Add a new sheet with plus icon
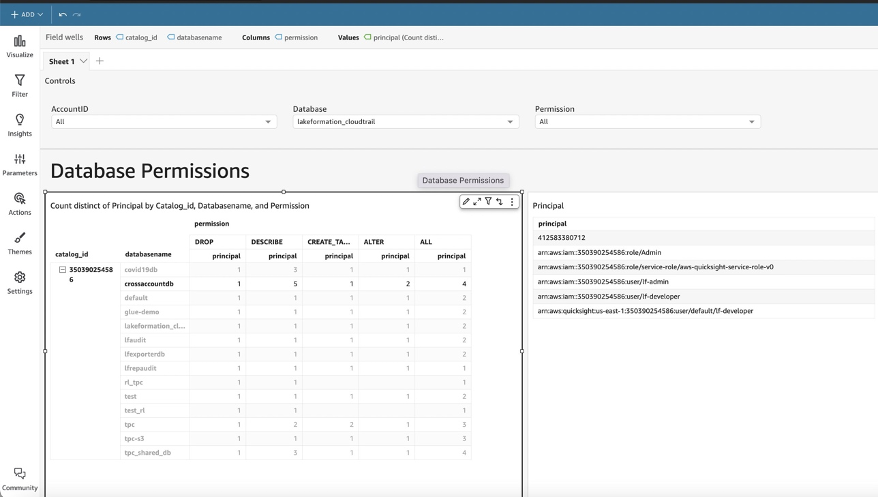879x497 pixels. 100,61
